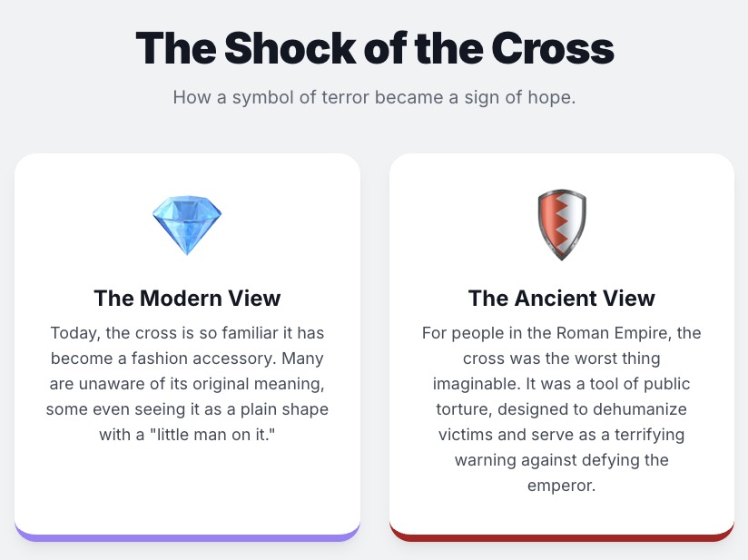Open "The Ancient View" heading
Image resolution: width=748 pixels, height=560 pixels.
(x=562, y=298)
